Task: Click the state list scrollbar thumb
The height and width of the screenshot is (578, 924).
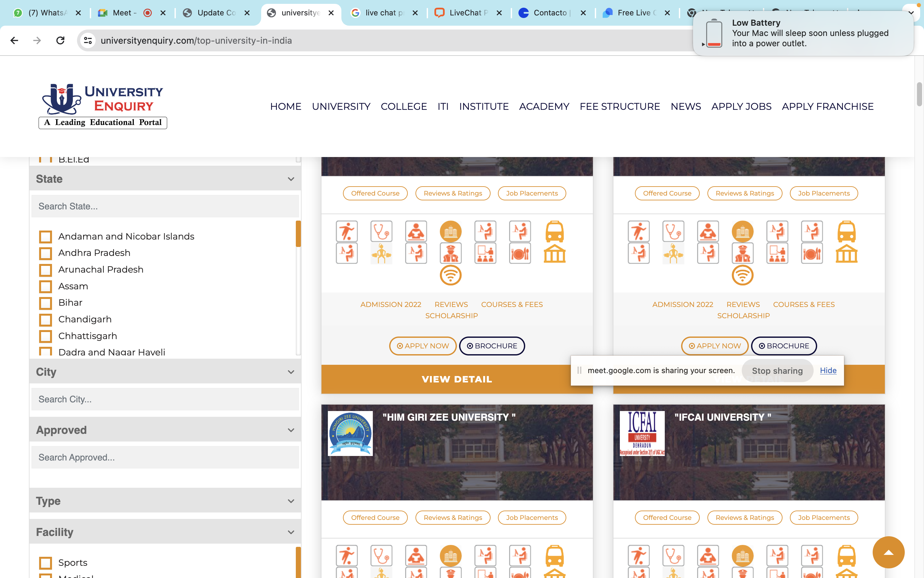Action: click(x=298, y=233)
